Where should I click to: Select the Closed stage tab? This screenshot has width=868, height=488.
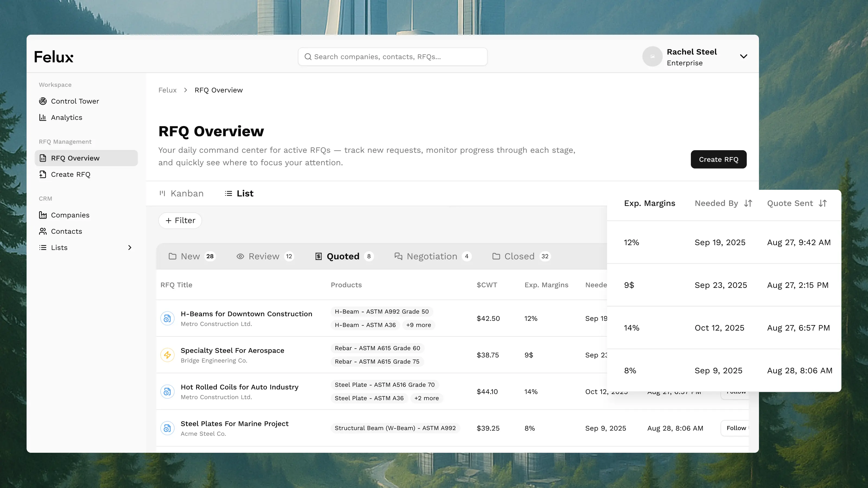(520, 256)
